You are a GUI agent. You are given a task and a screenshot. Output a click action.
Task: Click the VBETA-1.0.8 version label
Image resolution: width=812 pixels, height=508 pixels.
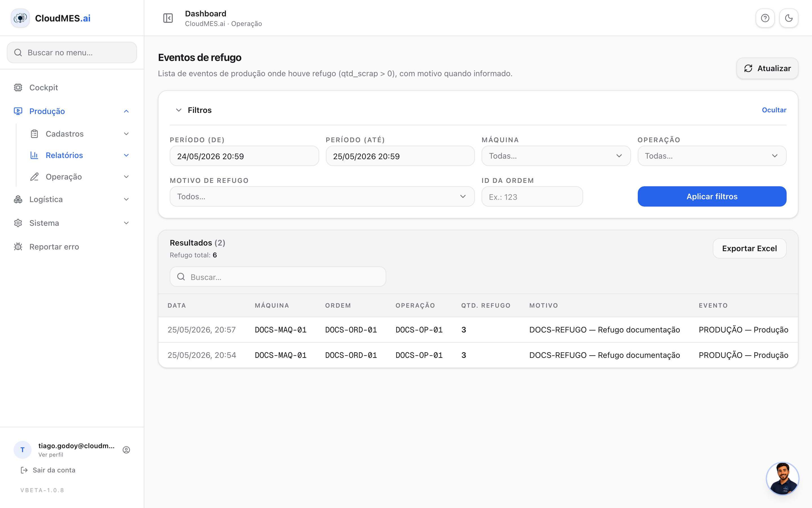click(42, 490)
